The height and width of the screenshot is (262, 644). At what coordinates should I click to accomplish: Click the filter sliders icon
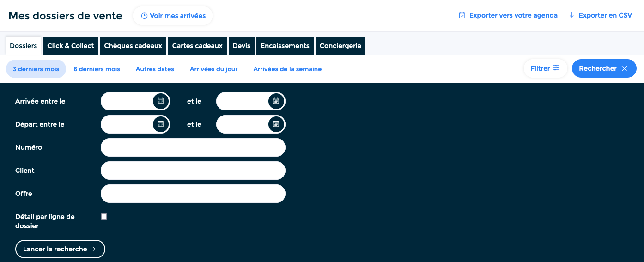[x=557, y=68]
